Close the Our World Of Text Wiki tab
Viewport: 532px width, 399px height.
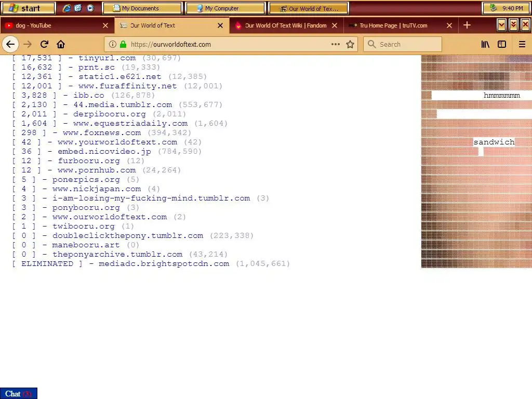[x=335, y=25]
